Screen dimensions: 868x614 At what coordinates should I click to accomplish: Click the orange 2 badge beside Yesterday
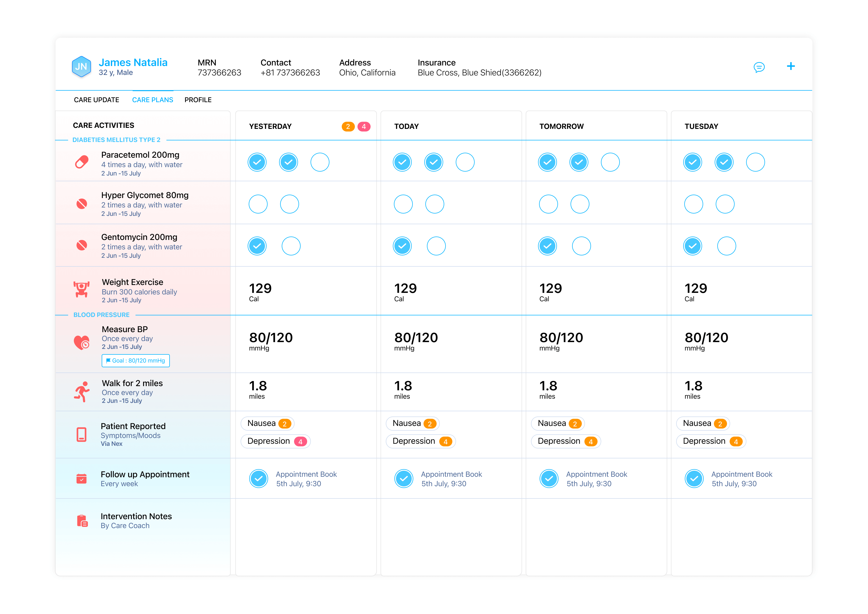pyautogui.click(x=348, y=127)
